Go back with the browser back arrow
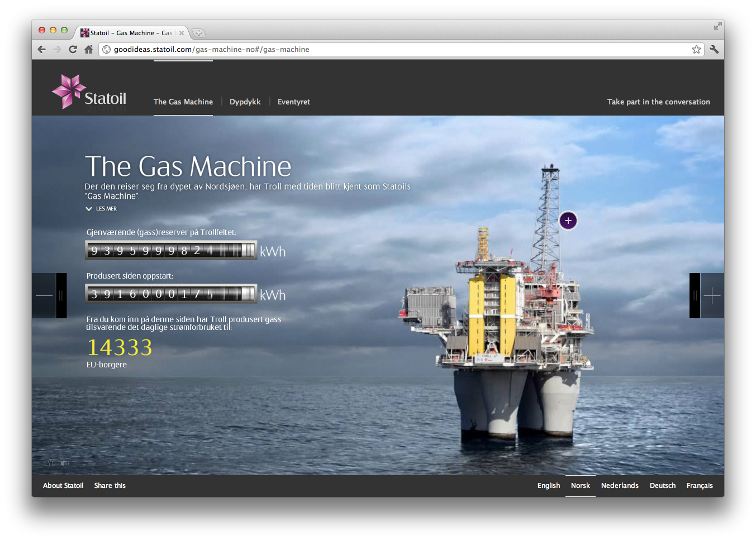Viewport: 756px width, 541px height. 42,49
